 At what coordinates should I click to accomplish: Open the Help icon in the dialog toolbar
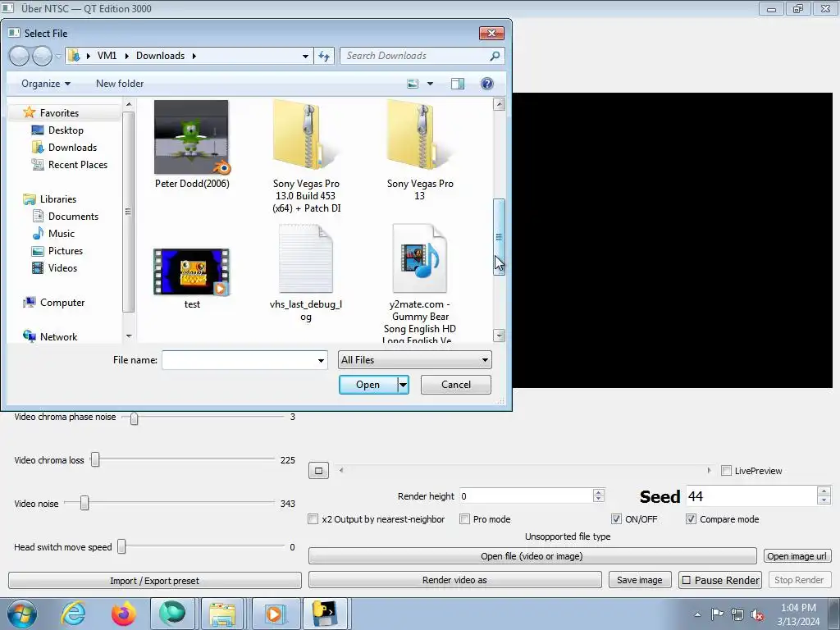(x=487, y=84)
